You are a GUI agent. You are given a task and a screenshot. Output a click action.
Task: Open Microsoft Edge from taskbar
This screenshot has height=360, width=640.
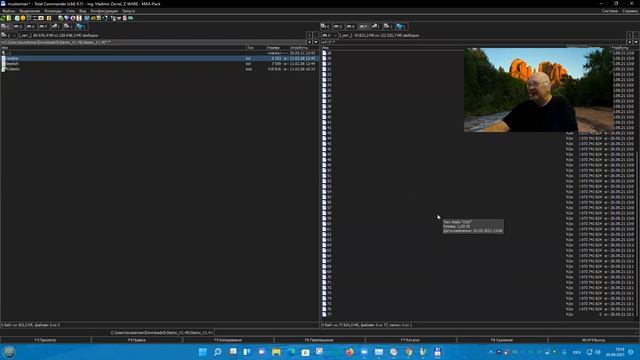point(291,352)
